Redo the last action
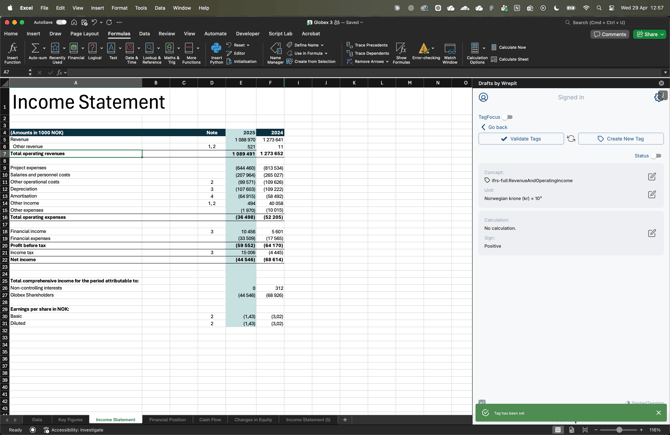 coord(109,22)
